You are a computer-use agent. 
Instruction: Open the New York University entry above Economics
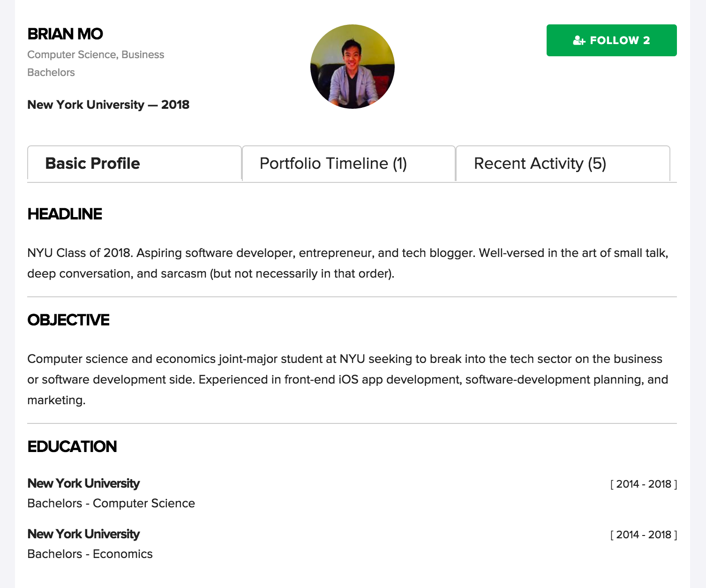[x=83, y=534]
